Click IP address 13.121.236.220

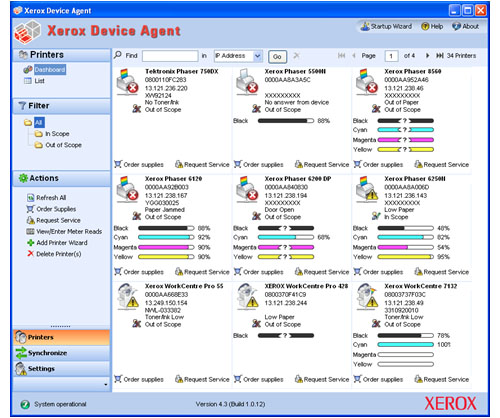click(x=166, y=88)
